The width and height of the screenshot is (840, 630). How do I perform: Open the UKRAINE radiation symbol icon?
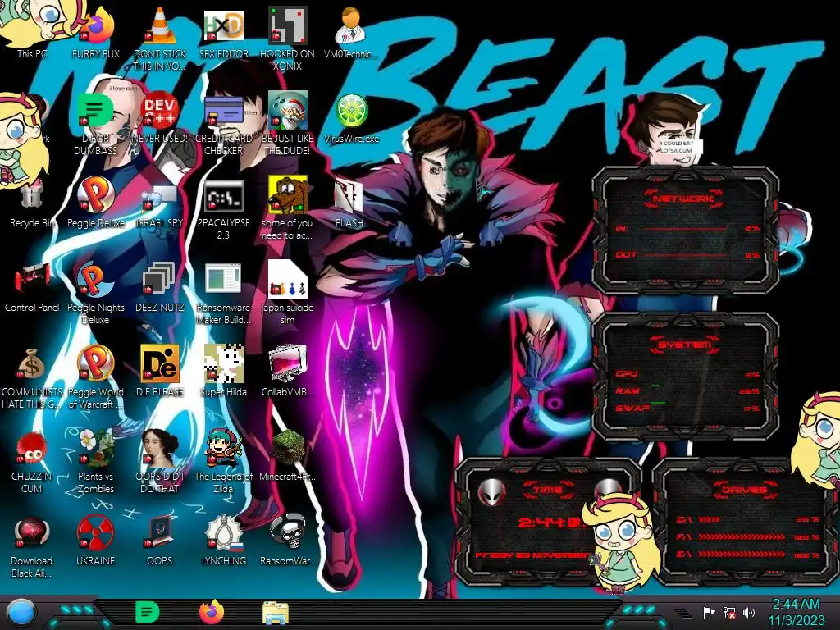tap(95, 540)
